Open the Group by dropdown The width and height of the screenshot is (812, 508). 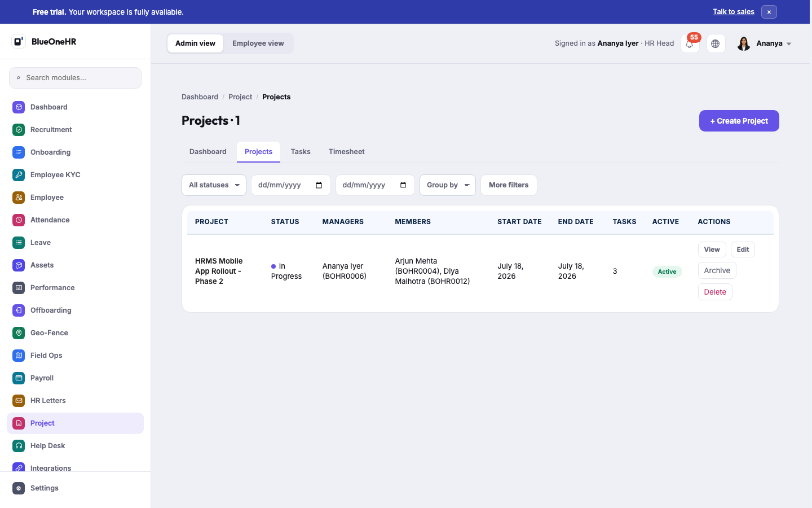(448, 185)
